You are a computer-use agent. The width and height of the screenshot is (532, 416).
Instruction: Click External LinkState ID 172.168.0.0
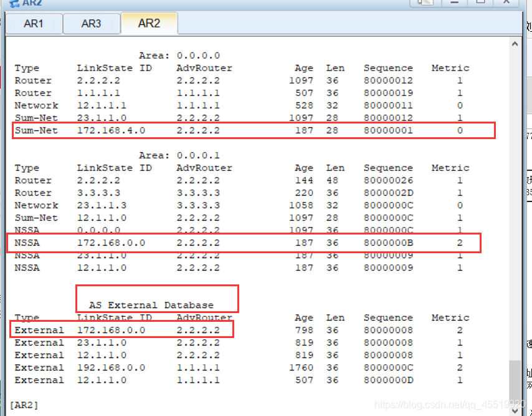tap(111, 330)
